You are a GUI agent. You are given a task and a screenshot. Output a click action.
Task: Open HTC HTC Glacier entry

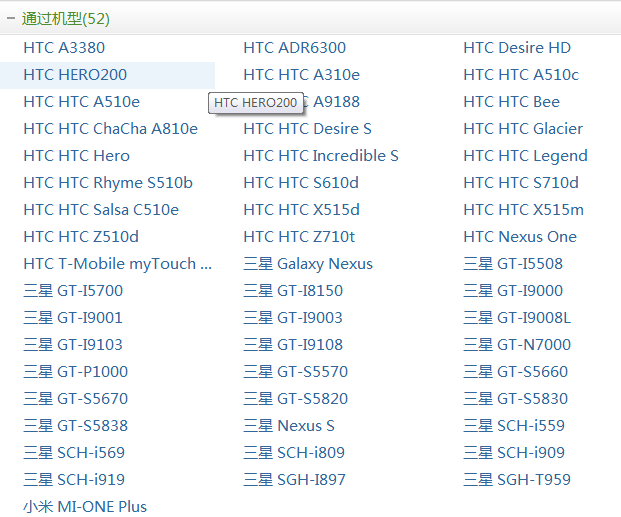coord(523,129)
